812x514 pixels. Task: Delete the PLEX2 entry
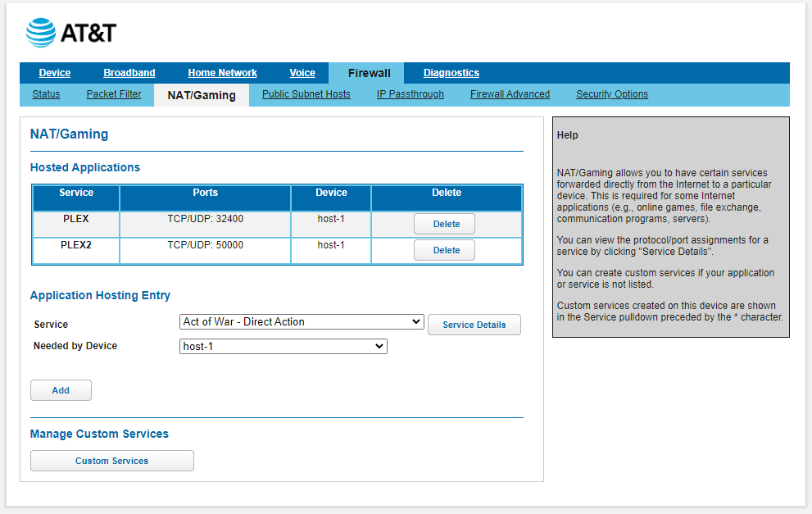(444, 249)
